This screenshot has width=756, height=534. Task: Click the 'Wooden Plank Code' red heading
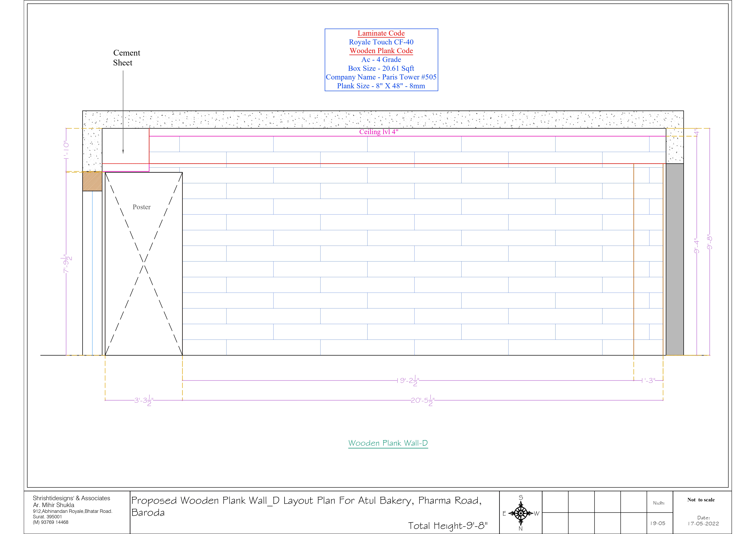(381, 51)
